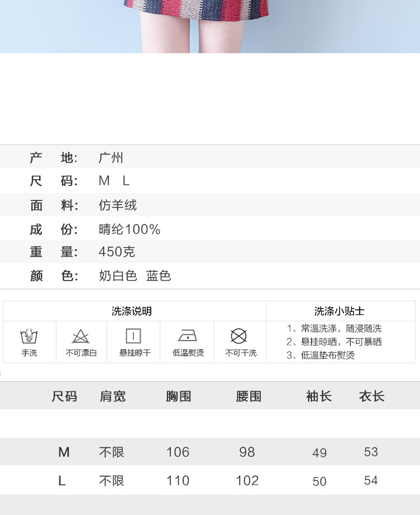Image resolution: width=420 pixels, height=515 pixels.
Task: Click the product photo at top
Action: (210, 26)
